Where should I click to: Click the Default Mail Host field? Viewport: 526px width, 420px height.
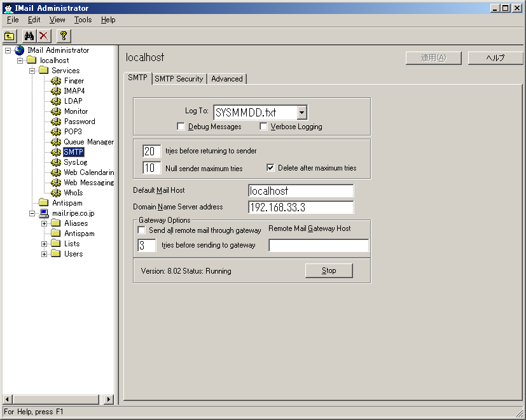(301, 191)
